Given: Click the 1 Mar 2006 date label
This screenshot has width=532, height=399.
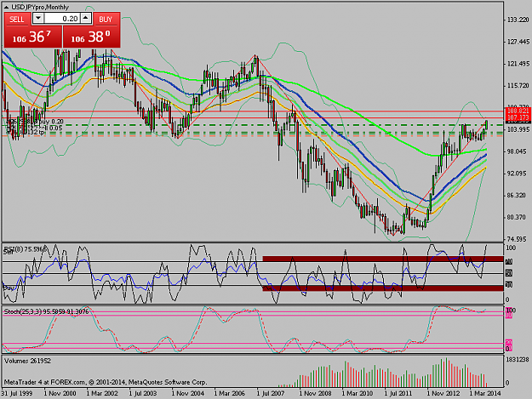Looking at the screenshot, I should 230,393.
